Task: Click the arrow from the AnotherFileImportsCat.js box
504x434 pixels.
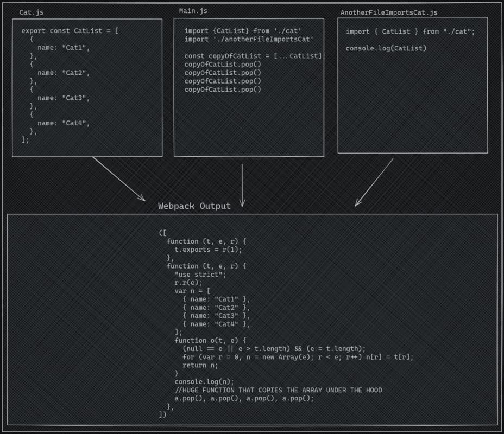Action: tap(374, 182)
